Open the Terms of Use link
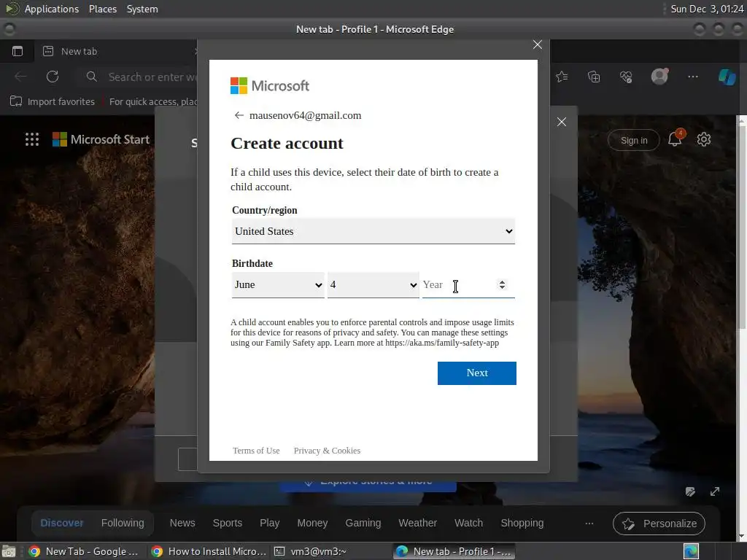747x560 pixels. [x=256, y=451]
